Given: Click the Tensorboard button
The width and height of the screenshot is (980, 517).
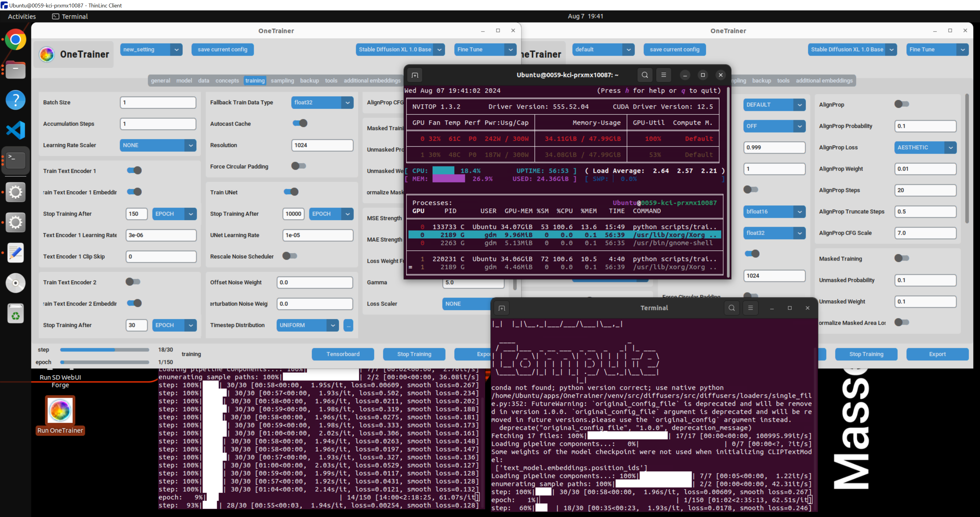Looking at the screenshot, I should 342,354.
